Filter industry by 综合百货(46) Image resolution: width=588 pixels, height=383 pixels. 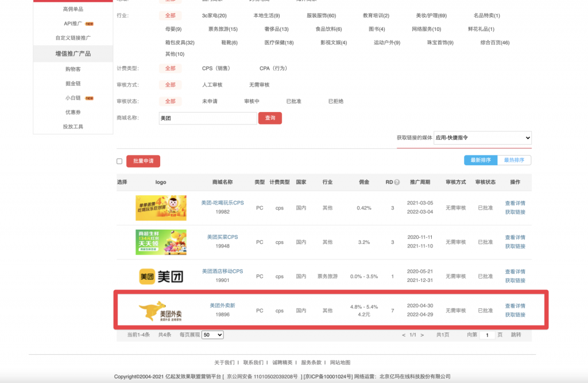pyautogui.click(x=495, y=42)
